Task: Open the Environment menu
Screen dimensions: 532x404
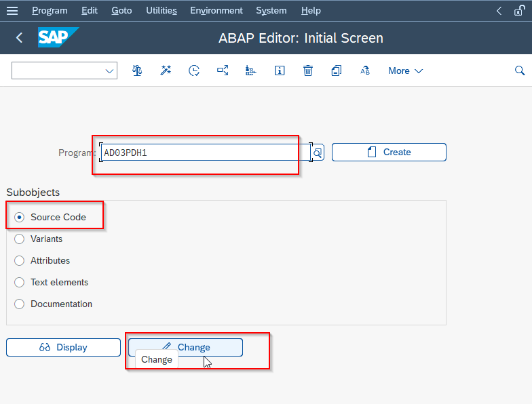Action: [216, 11]
